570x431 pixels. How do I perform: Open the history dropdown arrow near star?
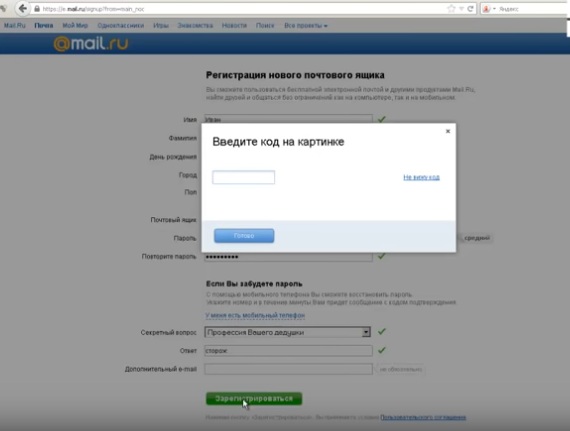click(461, 9)
